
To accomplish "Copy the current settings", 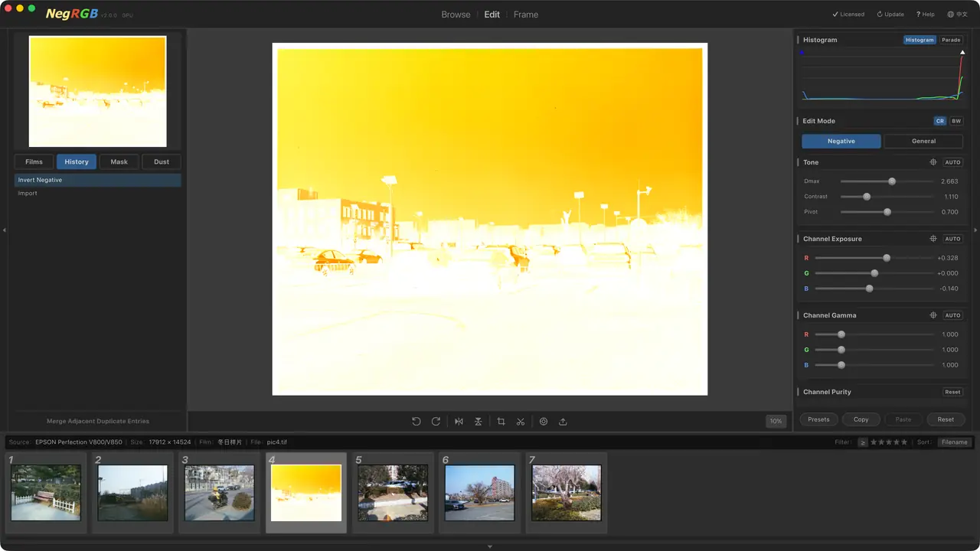I will 861,419.
